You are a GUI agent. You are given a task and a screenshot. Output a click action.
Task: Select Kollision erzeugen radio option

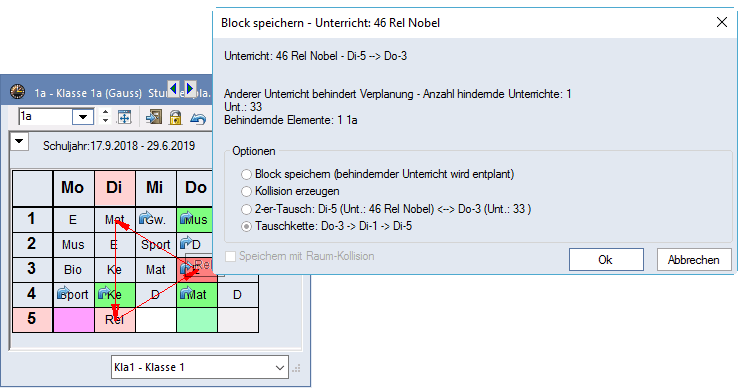tap(246, 192)
